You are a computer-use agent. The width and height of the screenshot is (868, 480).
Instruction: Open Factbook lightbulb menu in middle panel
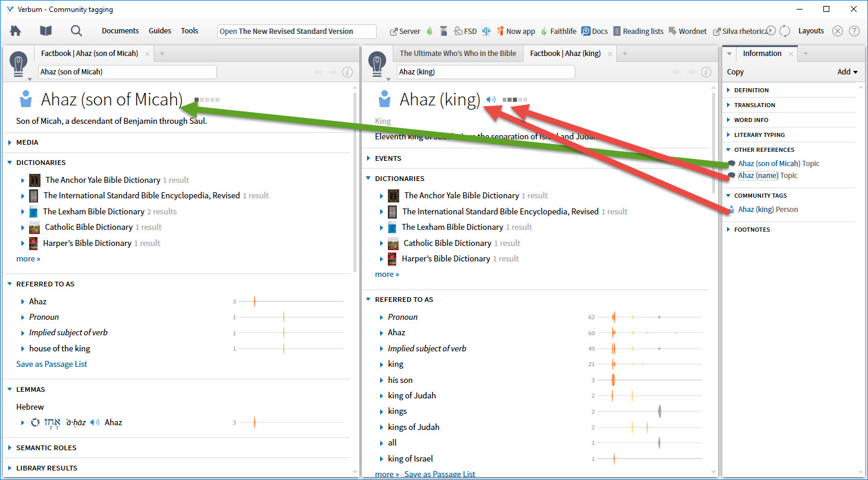coord(379,64)
